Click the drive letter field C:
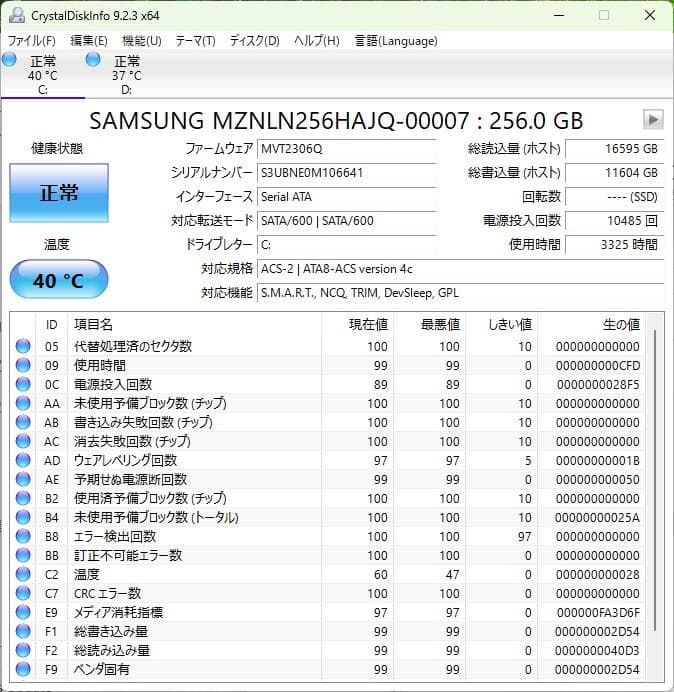 pos(346,244)
